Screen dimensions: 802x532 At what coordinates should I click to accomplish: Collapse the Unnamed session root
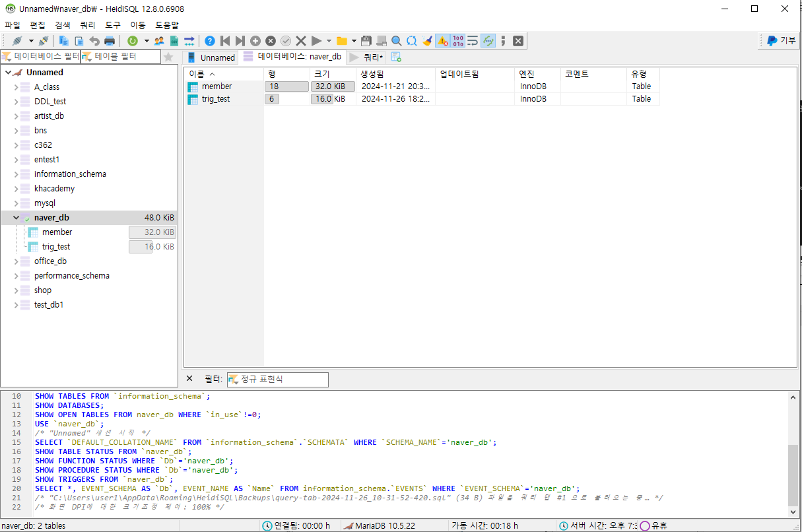[x=8, y=73]
